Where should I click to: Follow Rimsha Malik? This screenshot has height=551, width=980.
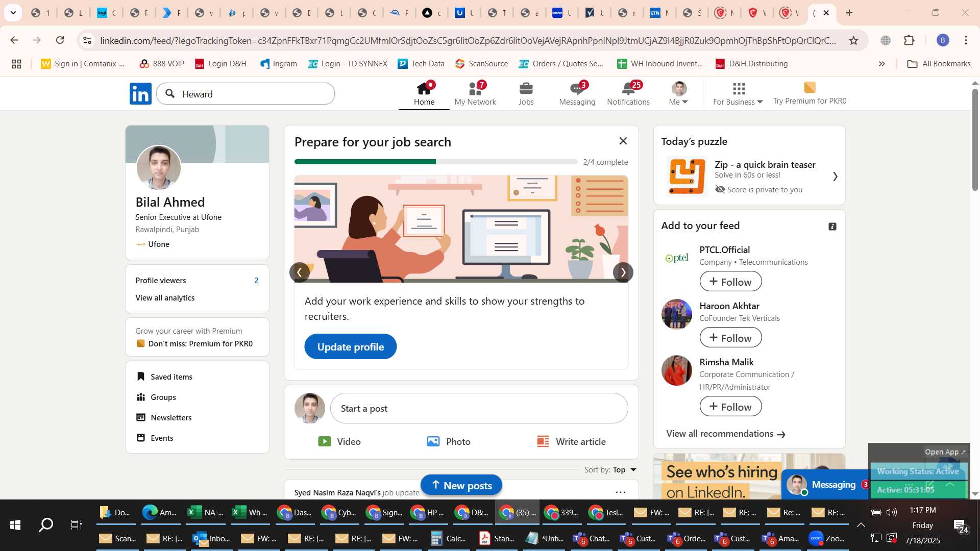730,407
